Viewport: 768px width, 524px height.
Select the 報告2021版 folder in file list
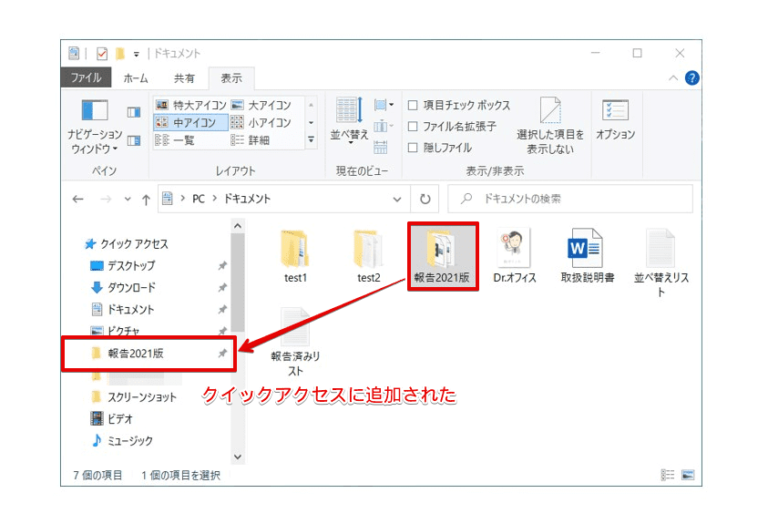click(x=442, y=256)
